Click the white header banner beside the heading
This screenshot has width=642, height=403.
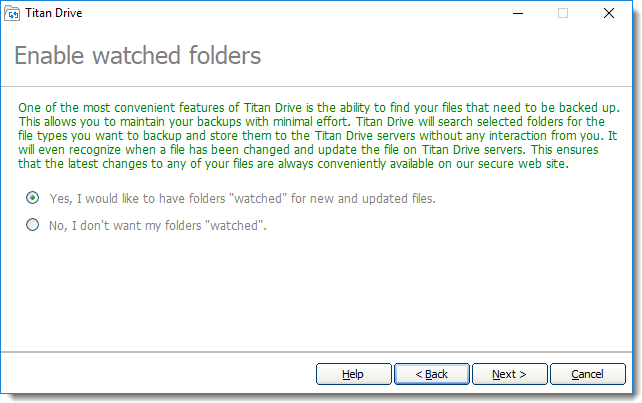pyautogui.click(x=450, y=56)
